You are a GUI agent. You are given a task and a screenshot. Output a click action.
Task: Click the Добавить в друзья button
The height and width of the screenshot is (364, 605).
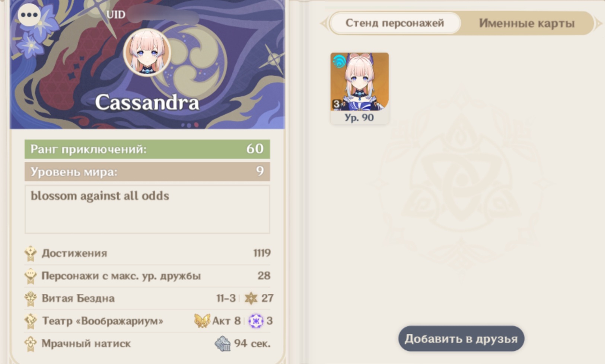pyautogui.click(x=461, y=339)
